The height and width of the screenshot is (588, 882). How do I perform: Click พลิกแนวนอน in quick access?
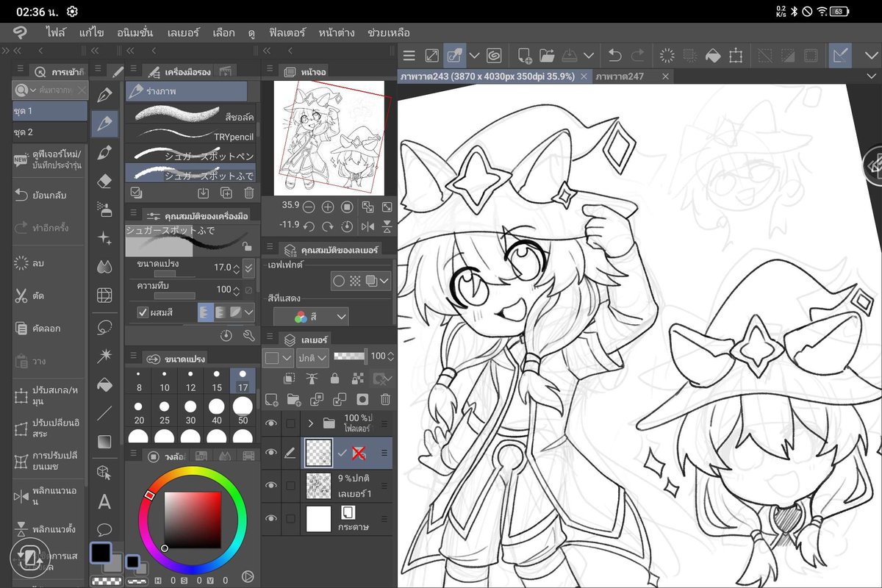pos(49,497)
